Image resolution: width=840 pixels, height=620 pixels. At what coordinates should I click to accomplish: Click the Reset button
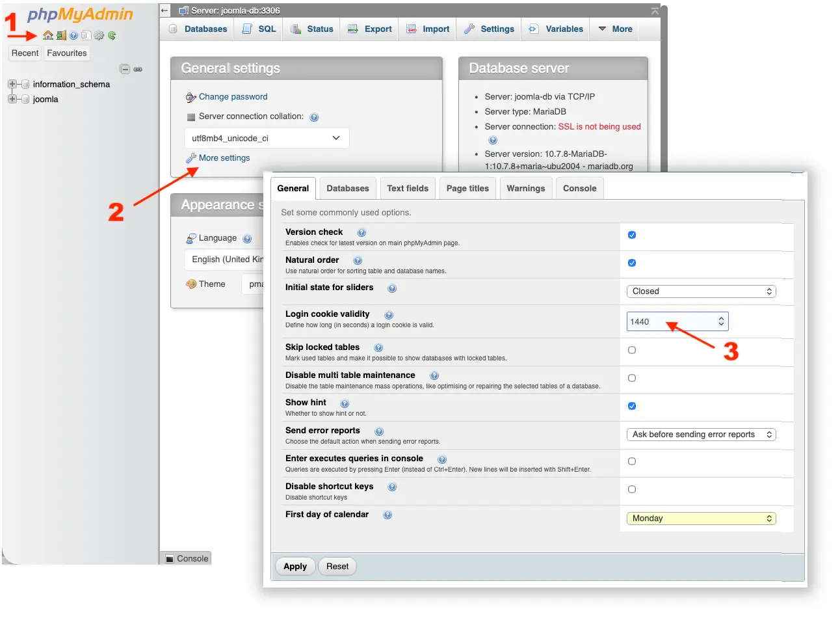(x=337, y=567)
